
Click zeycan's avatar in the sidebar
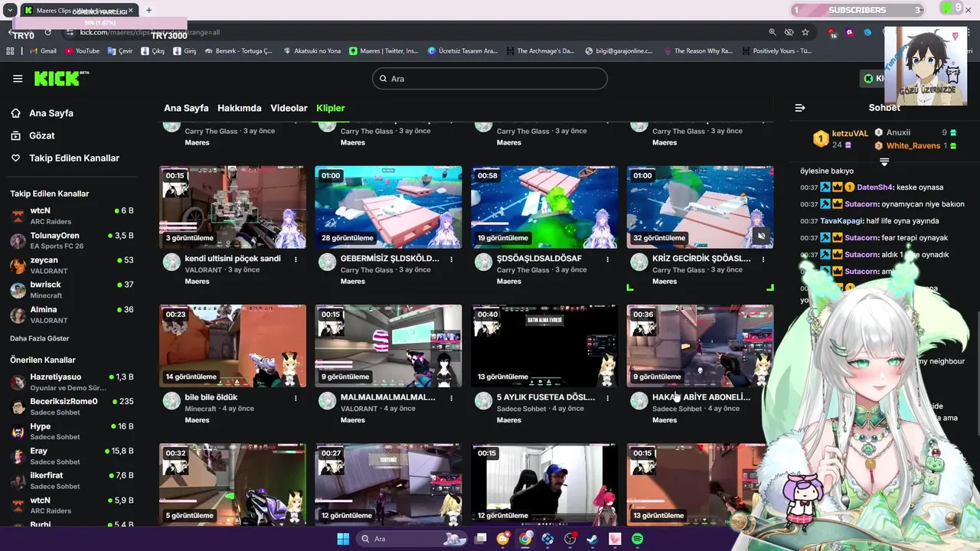click(x=18, y=266)
